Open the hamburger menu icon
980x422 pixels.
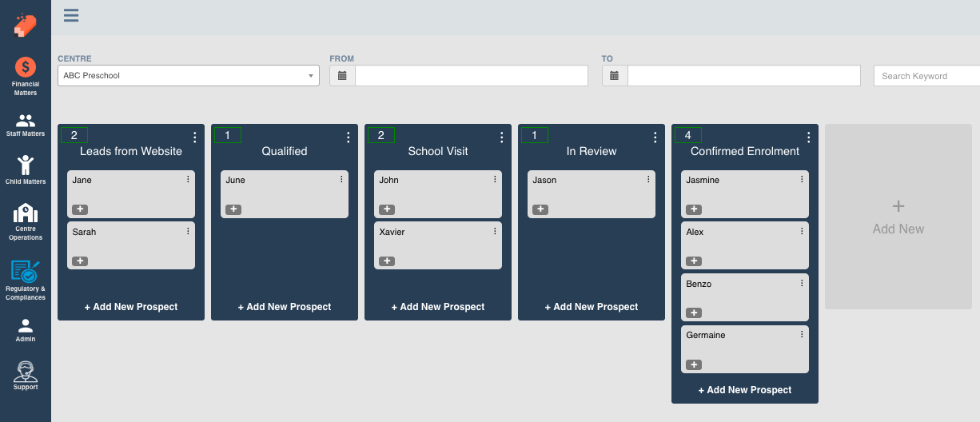click(x=71, y=15)
